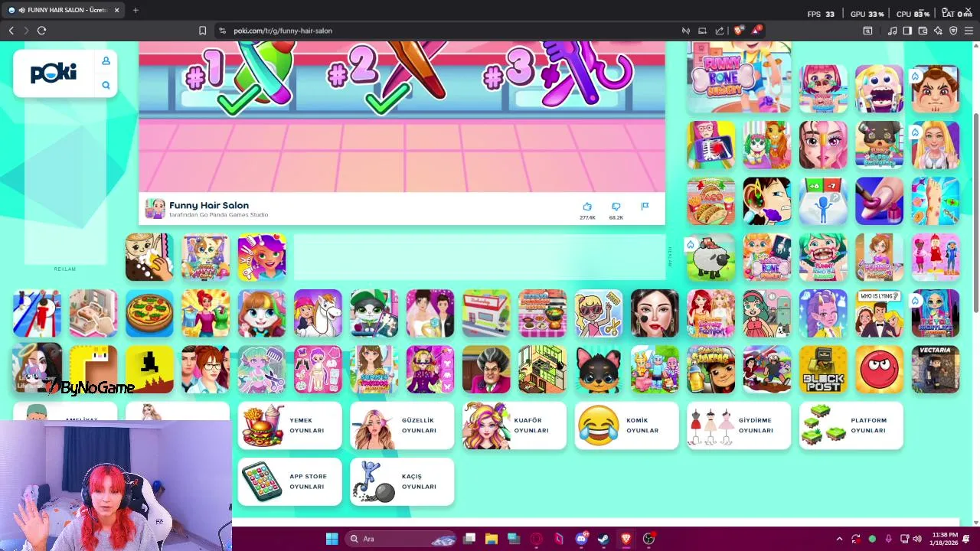
Task: Open Red Ball game thumbnail
Action: coord(879,369)
